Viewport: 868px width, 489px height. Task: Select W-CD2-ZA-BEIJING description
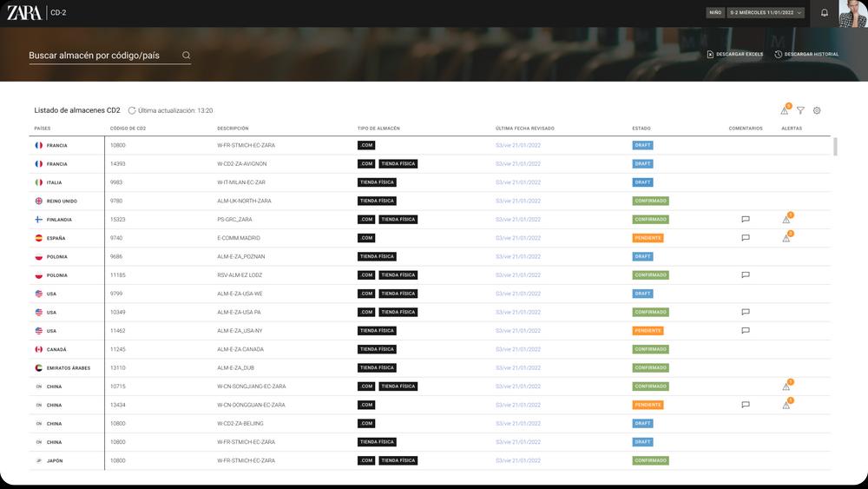[240, 424]
